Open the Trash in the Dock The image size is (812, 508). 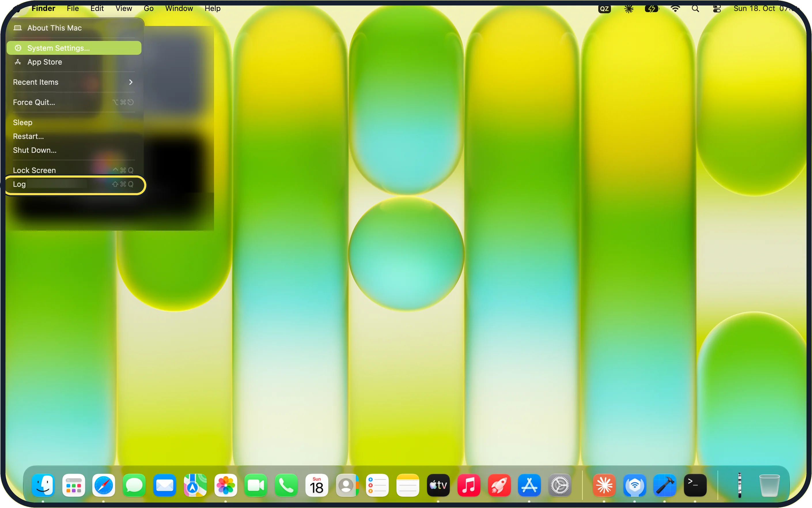point(769,485)
